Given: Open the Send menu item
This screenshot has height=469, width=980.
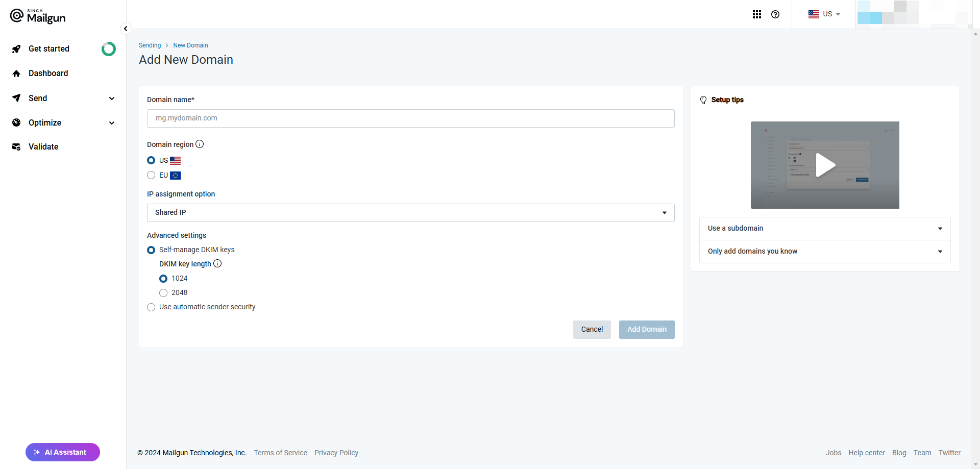Looking at the screenshot, I should click(x=38, y=98).
